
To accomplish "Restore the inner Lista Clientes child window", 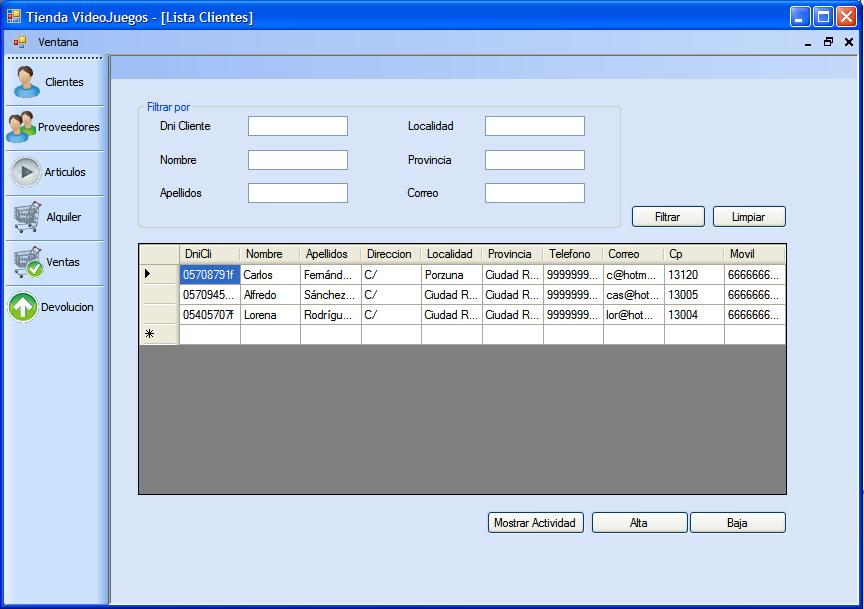I will pos(828,42).
